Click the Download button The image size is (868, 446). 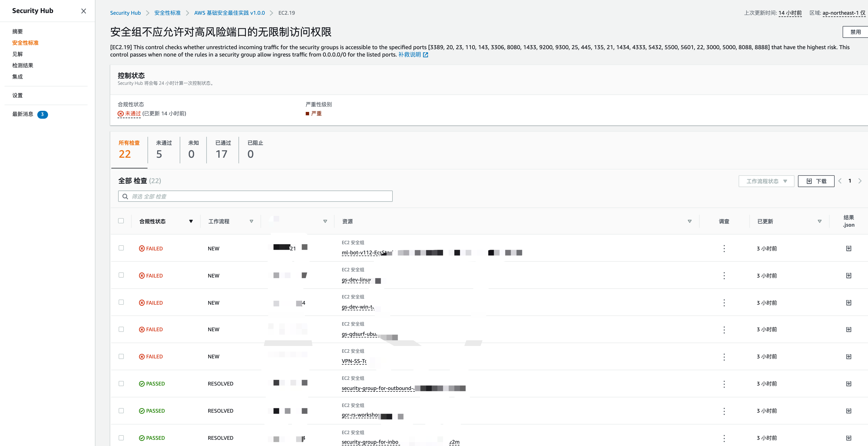click(816, 181)
